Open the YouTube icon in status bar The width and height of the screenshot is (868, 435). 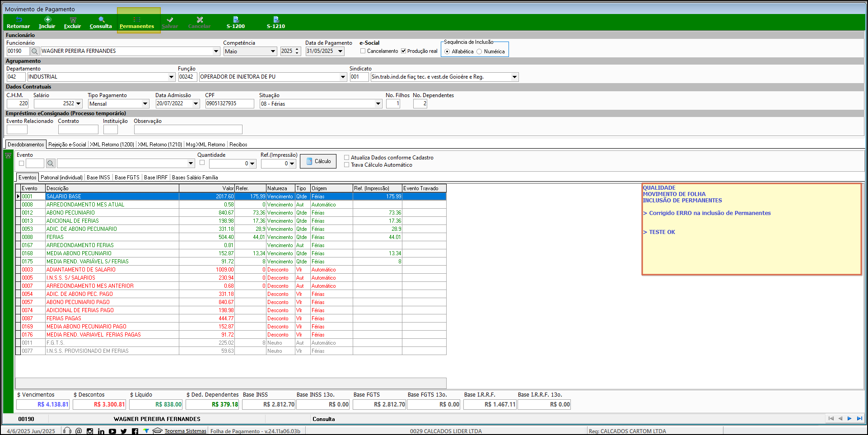(112, 431)
